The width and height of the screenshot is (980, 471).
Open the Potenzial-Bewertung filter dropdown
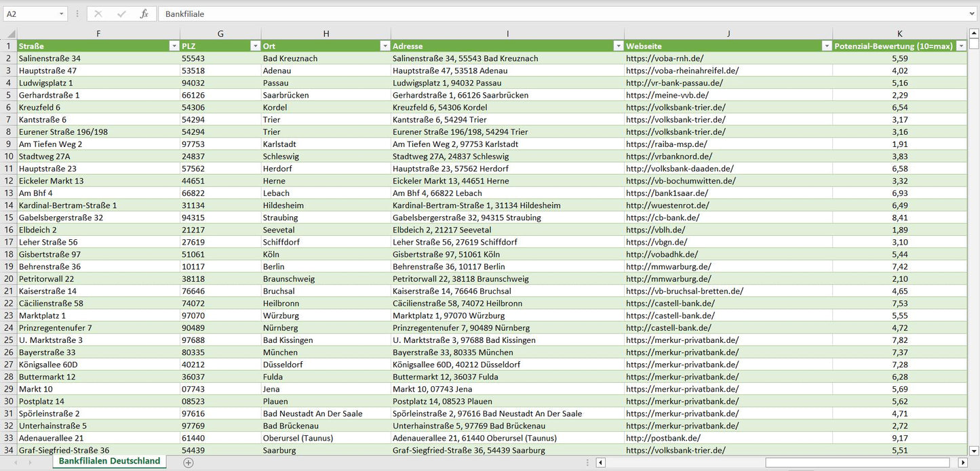(x=961, y=46)
